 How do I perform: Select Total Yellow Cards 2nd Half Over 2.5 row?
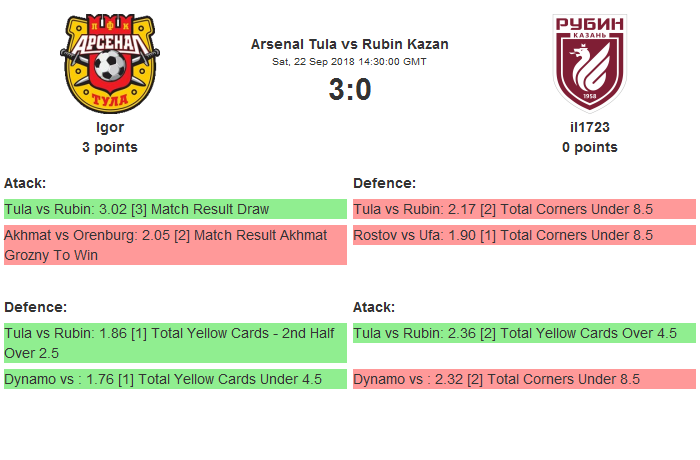tap(175, 343)
